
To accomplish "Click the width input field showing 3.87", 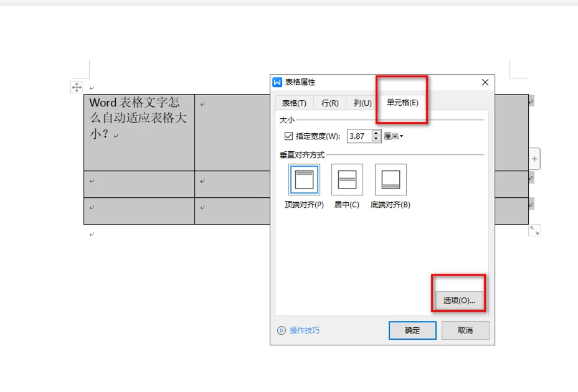I will [x=359, y=136].
